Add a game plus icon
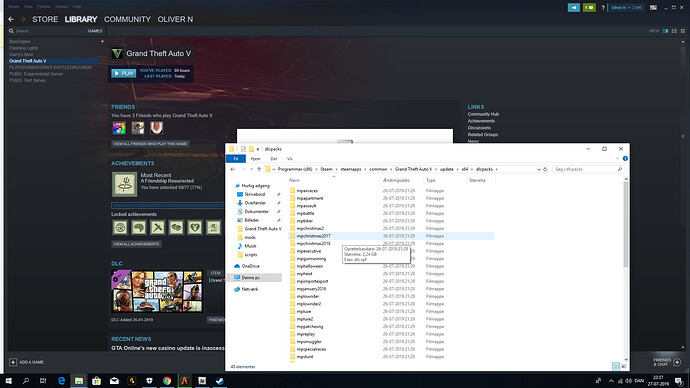Image resolution: width=690 pixels, height=388 pixels. (13, 362)
